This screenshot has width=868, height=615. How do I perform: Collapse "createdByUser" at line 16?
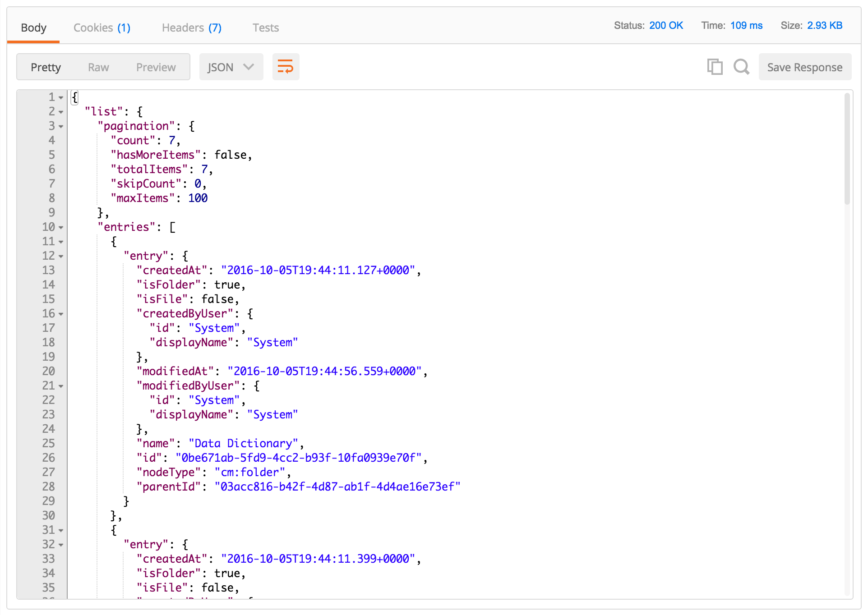[61, 314]
